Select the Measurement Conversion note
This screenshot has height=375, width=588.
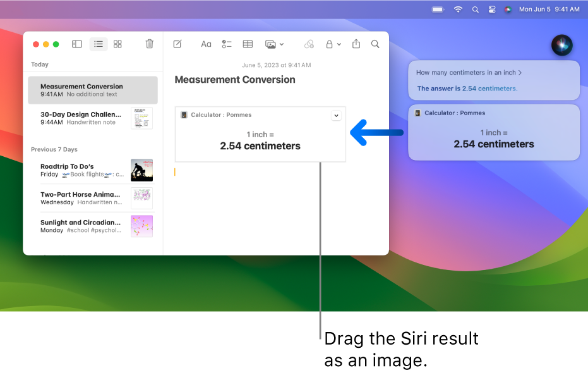tap(92, 90)
